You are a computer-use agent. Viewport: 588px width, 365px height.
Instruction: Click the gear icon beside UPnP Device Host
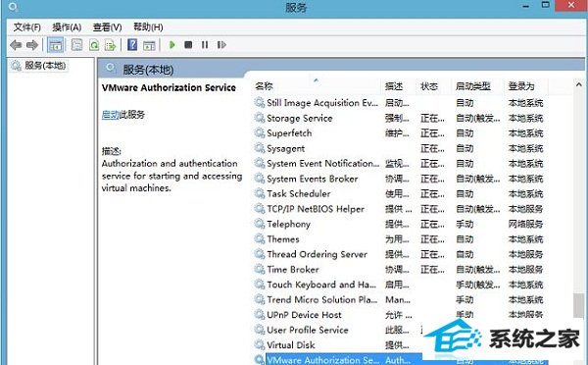tap(260, 314)
